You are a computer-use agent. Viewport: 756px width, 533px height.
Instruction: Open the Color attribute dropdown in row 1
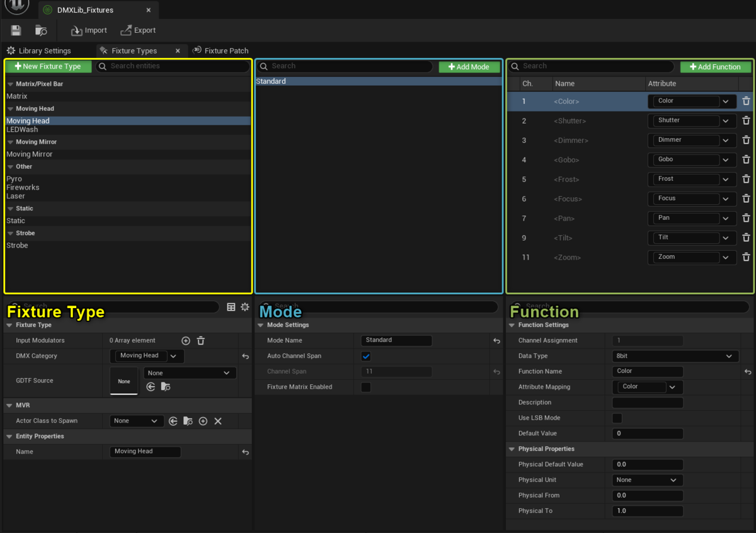[692, 101]
